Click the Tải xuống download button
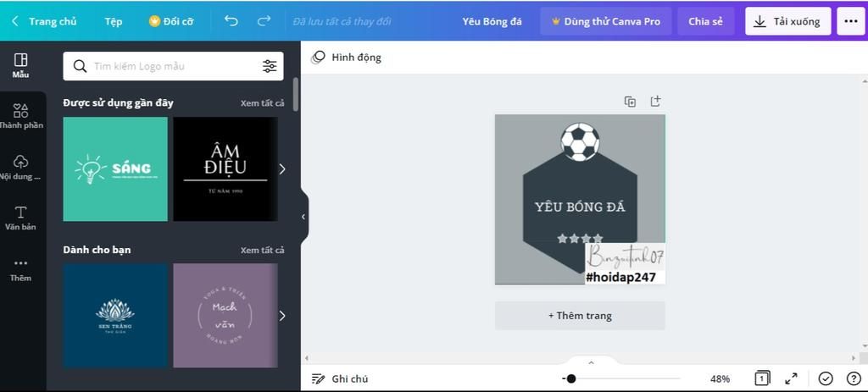This screenshot has width=868, height=392. 787,21
